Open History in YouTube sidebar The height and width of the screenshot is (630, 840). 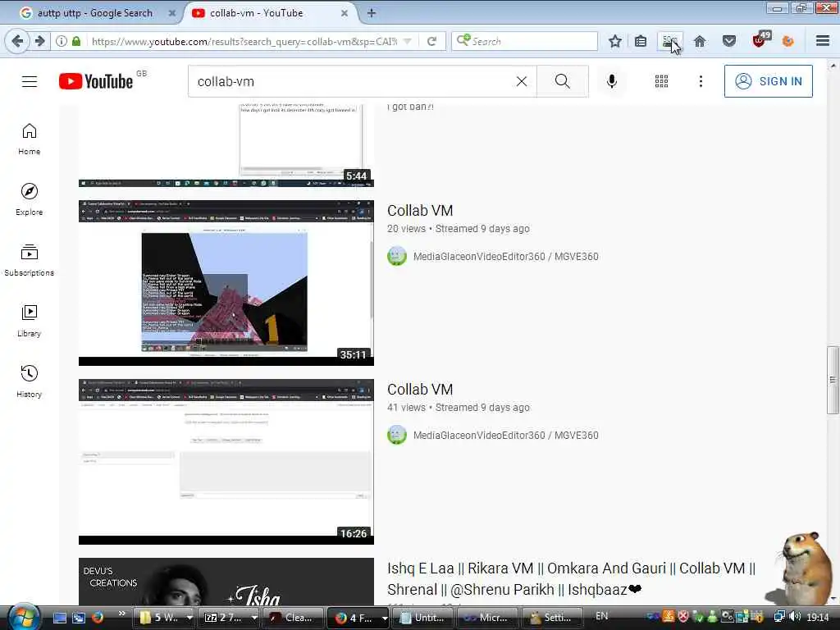[x=30, y=381]
